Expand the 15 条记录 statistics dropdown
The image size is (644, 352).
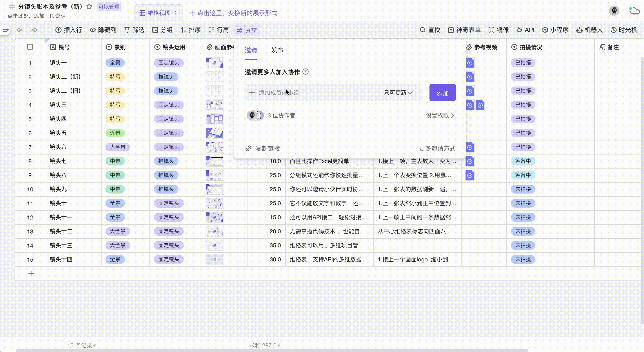[82, 345]
